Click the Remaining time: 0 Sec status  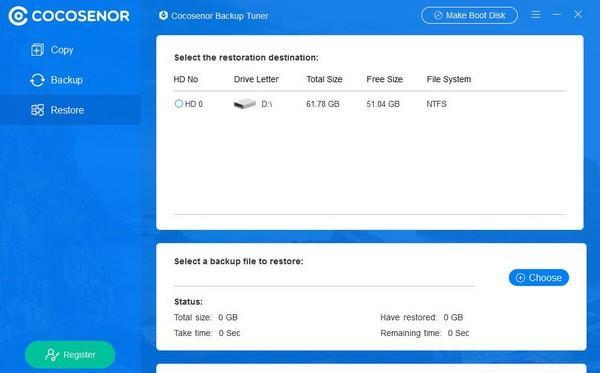425,333
